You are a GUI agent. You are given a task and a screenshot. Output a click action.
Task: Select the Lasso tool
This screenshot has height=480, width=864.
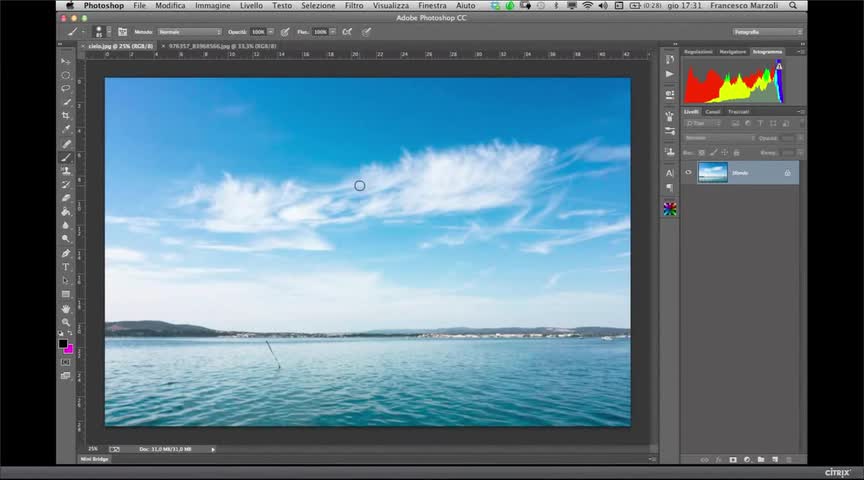coord(66,88)
